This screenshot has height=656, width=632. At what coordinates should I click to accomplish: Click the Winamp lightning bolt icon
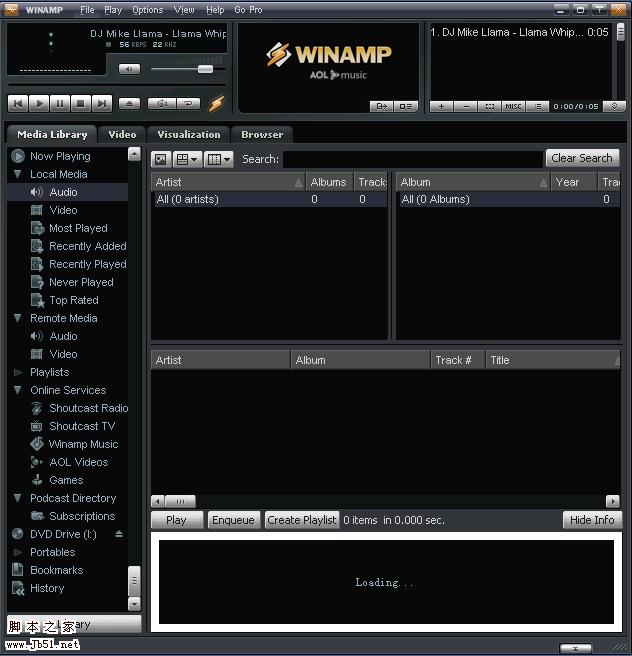point(217,103)
